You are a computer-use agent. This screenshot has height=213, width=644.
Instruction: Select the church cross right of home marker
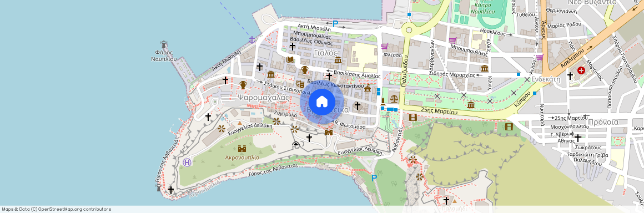pyautogui.click(x=358, y=106)
